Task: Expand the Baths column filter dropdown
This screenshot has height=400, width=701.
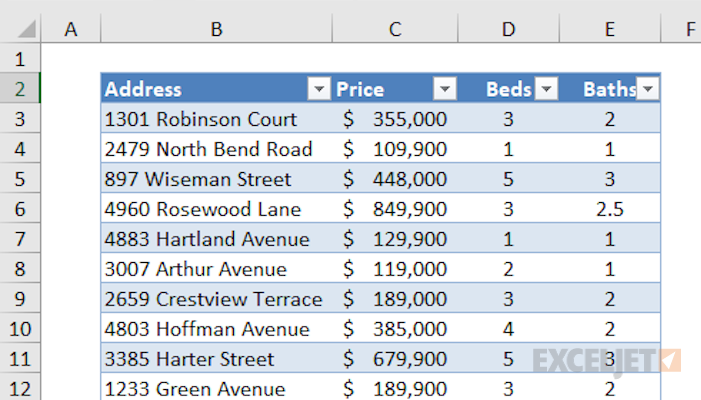Action: click(648, 90)
